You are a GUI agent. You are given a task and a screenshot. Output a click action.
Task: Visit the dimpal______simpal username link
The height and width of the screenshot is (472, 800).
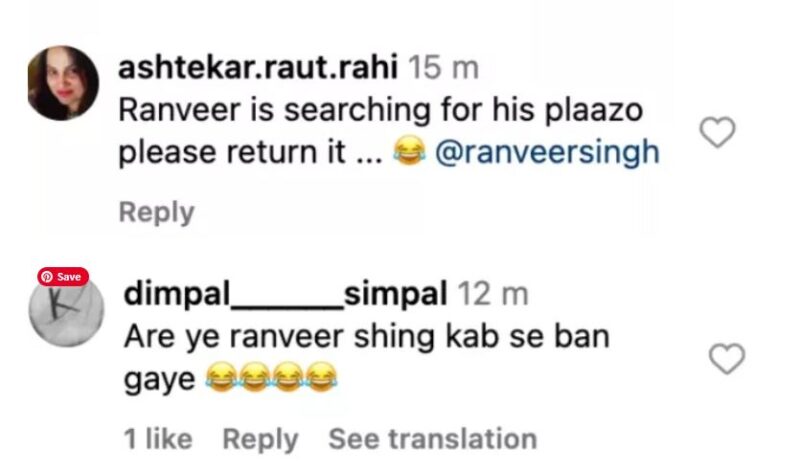286,294
